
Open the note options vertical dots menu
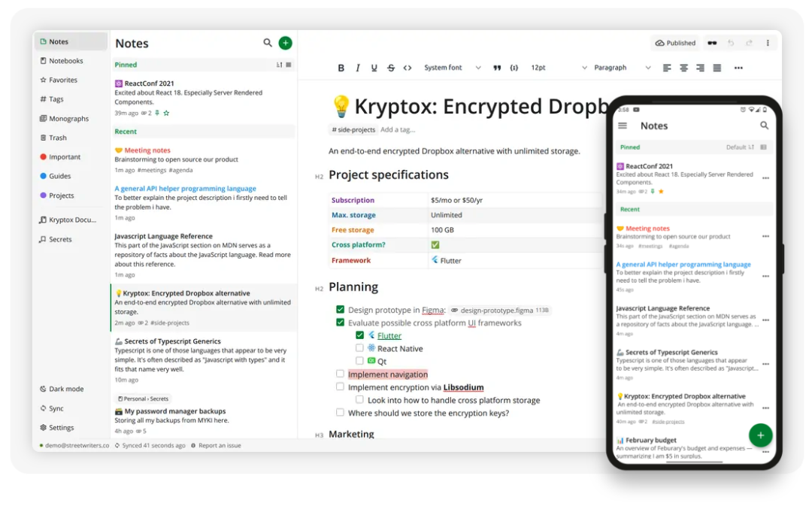click(768, 43)
